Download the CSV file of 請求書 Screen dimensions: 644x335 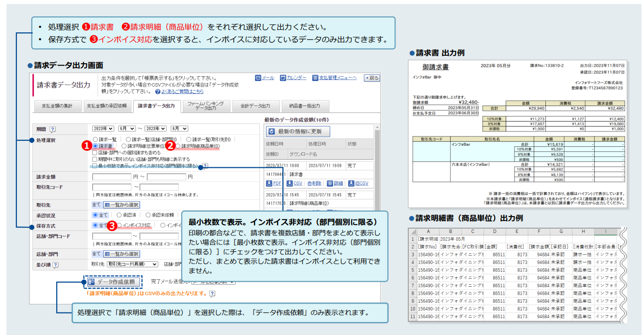pyautogui.click(x=294, y=183)
